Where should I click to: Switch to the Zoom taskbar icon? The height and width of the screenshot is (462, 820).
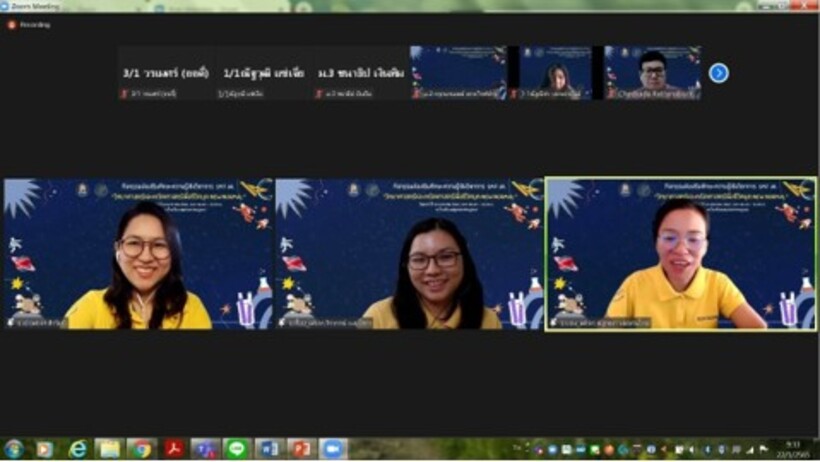click(x=332, y=449)
